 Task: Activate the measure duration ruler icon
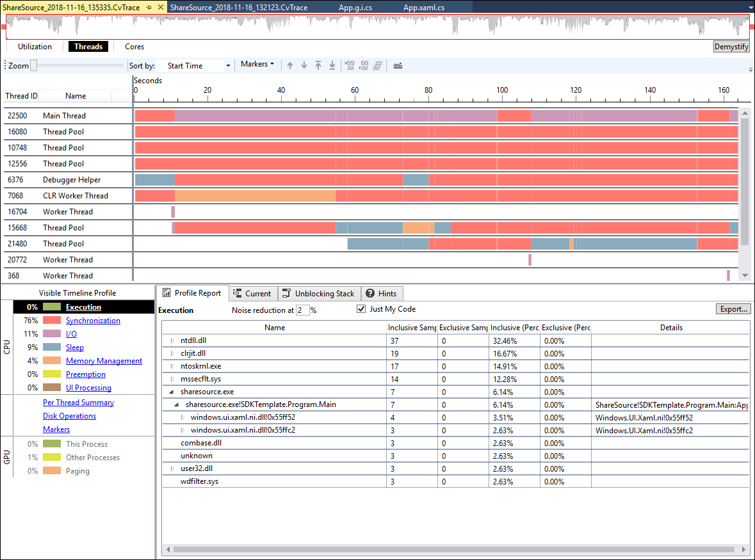(398, 65)
